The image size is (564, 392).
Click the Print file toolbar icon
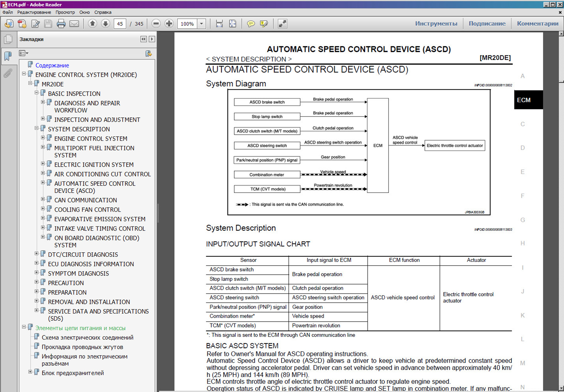click(x=61, y=24)
